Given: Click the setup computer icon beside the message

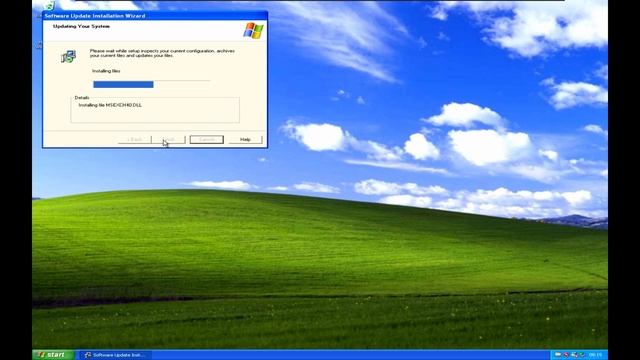Looking at the screenshot, I should [x=69, y=56].
